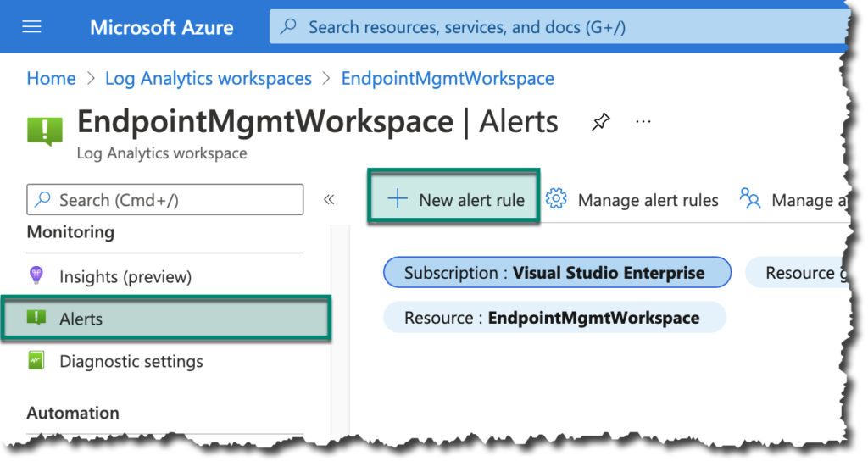Click the green alert workspace icon
Screen dimensions: 868x461
(45, 131)
